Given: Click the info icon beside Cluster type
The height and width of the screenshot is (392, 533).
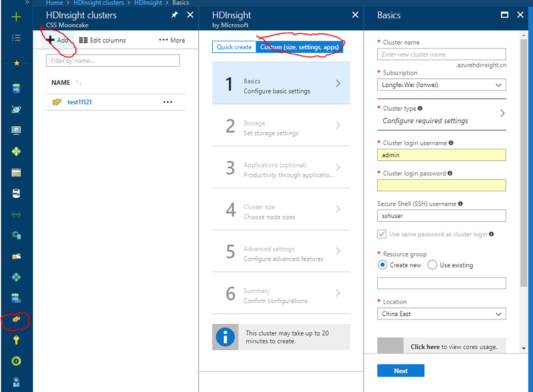Looking at the screenshot, I should (x=420, y=109).
